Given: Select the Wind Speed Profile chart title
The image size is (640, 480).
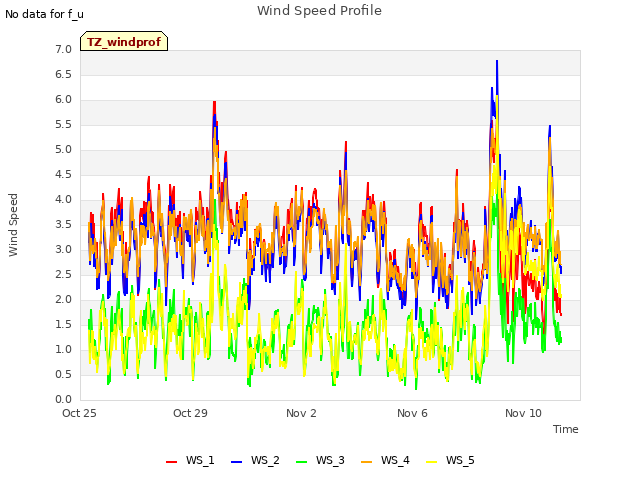Looking at the screenshot, I should click(x=319, y=11).
